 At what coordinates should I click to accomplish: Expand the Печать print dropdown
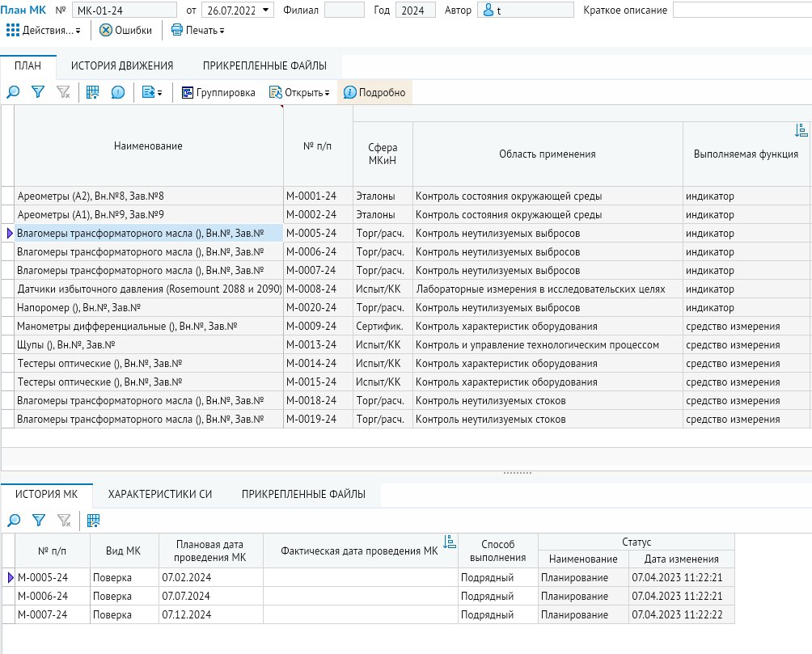198,30
